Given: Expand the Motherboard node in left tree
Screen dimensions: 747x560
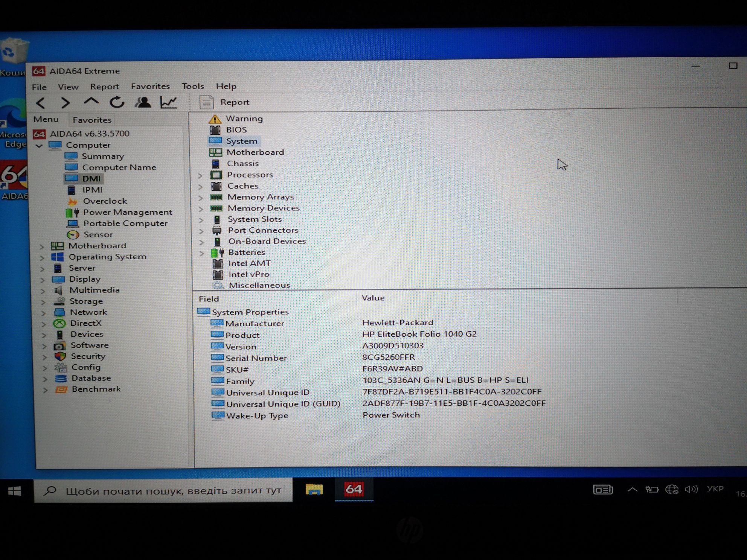Looking at the screenshot, I should point(42,247).
